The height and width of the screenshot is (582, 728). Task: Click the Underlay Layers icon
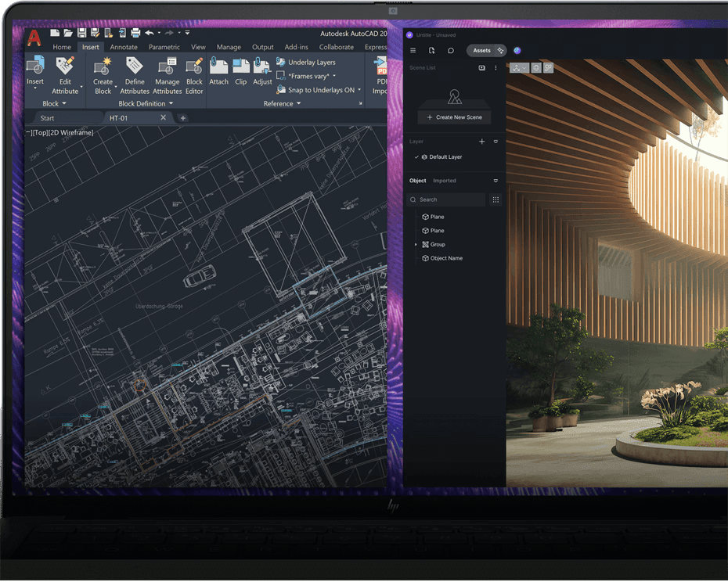point(280,62)
